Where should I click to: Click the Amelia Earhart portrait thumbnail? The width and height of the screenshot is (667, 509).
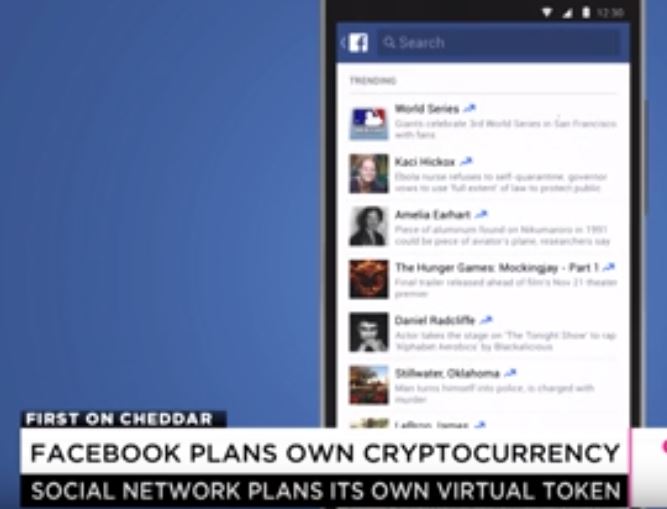369,226
